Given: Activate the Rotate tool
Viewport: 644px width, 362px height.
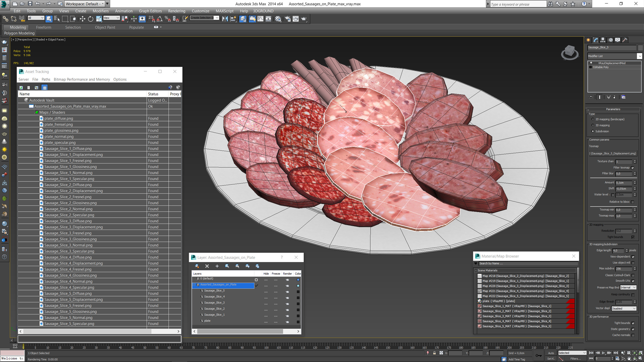Looking at the screenshot, I should [91, 19].
